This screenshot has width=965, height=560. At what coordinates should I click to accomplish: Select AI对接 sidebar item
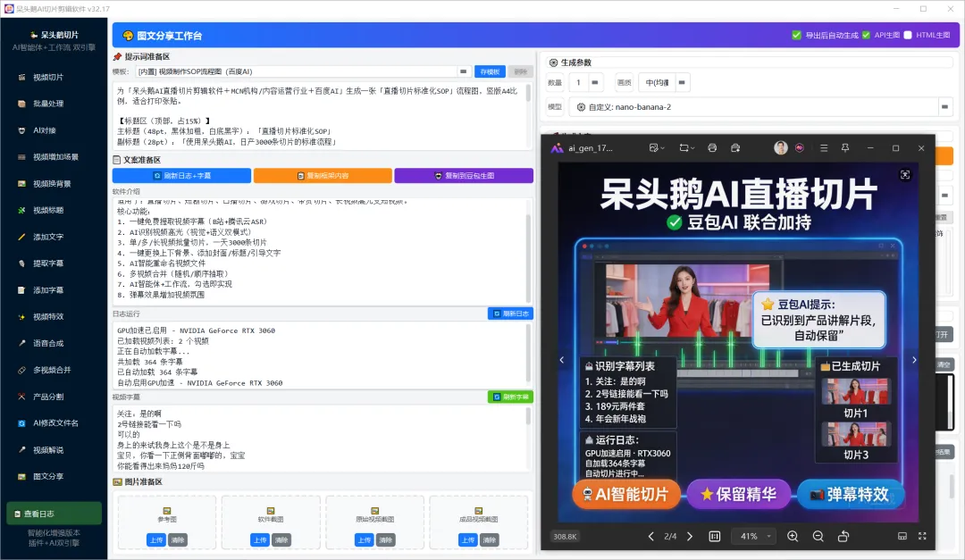(x=45, y=130)
